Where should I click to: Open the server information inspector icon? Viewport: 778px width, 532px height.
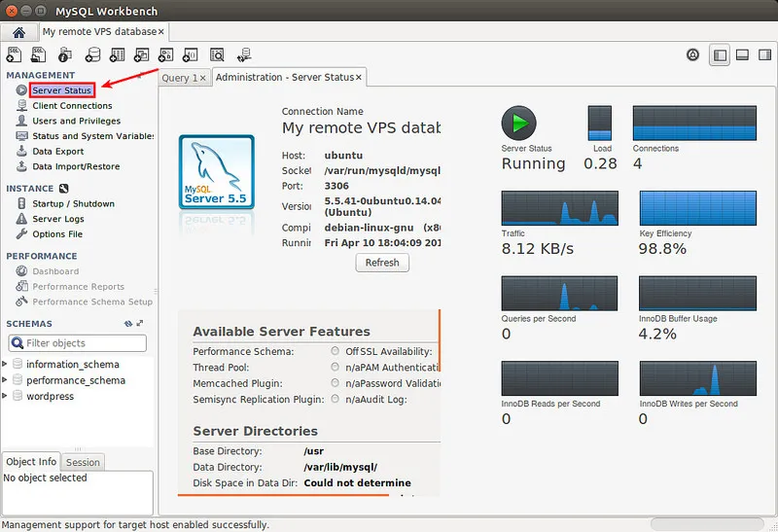coord(67,54)
